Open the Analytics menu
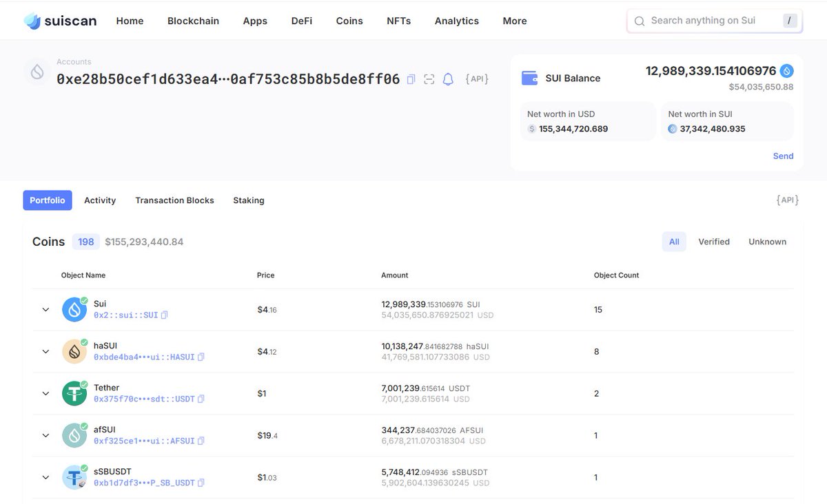Image resolution: width=827 pixels, height=504 pixels. coord(457,21)
